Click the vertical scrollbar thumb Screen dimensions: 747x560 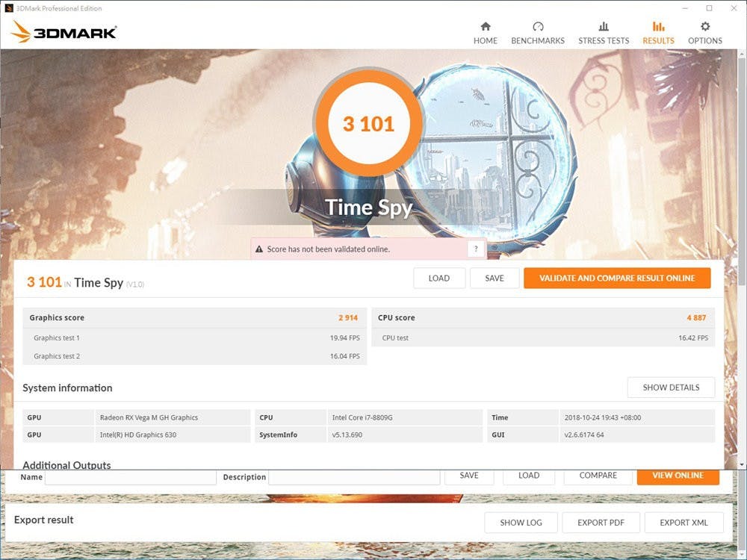[742, 172]
